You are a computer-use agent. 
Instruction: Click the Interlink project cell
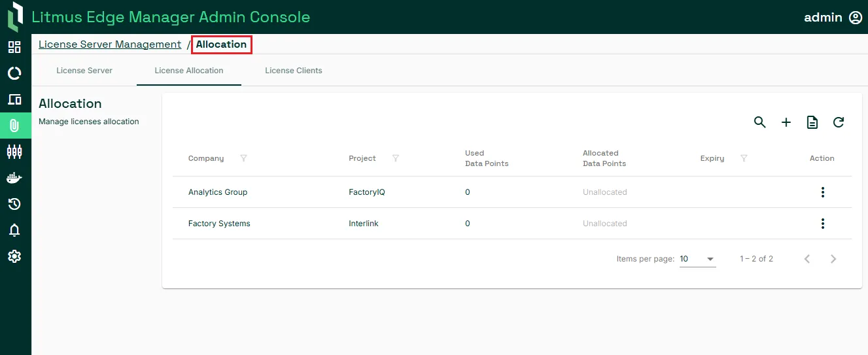click(x=364, y=224)
